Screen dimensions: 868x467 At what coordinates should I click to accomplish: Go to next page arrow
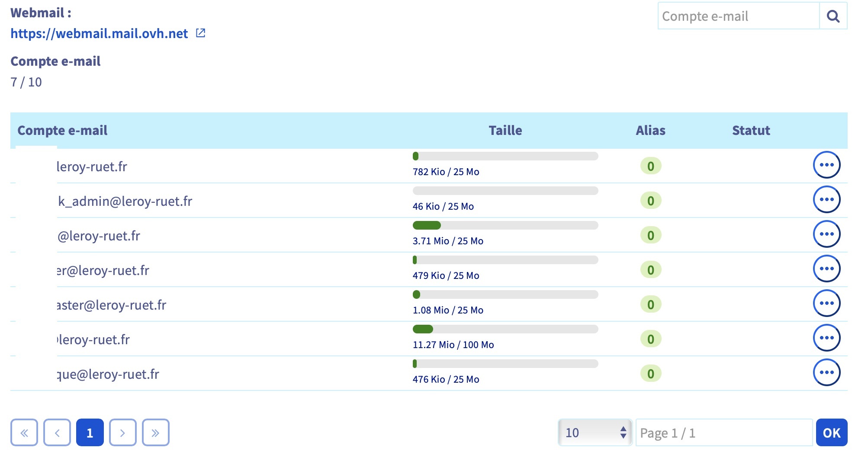click(x=123, y=433)
